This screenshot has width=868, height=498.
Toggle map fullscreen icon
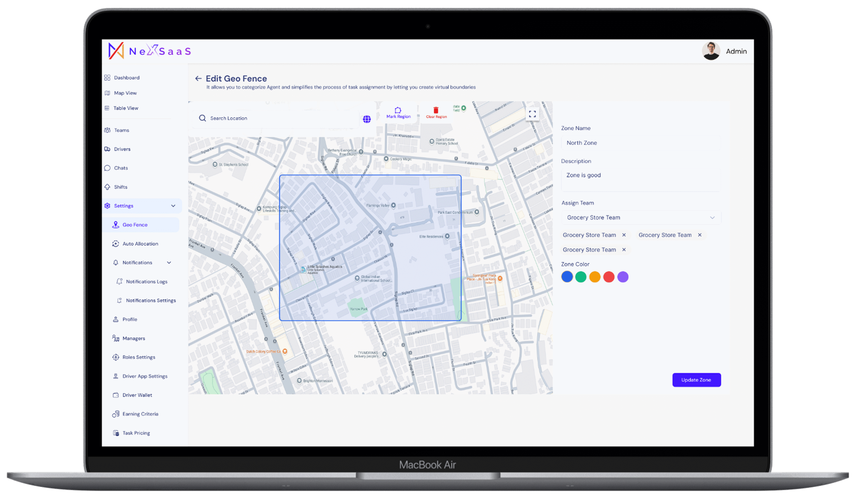point(532,114)
